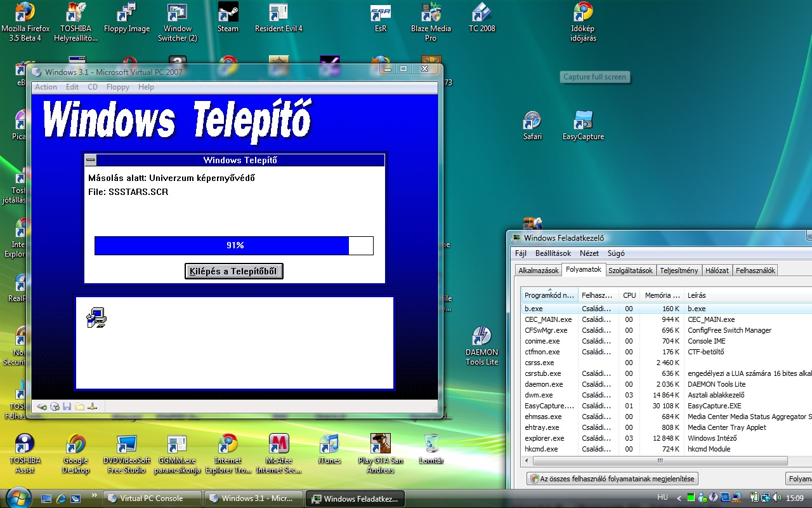812x508 pixels.
Task: Click the Capture full screen tooltip button
Action: [595, 77]
